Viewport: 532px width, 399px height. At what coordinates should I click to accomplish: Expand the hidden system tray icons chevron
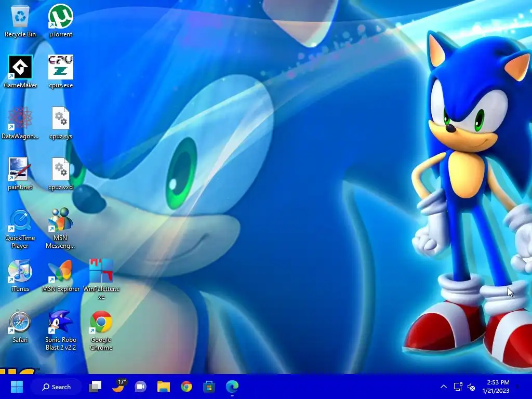click(x=444, y=387)
